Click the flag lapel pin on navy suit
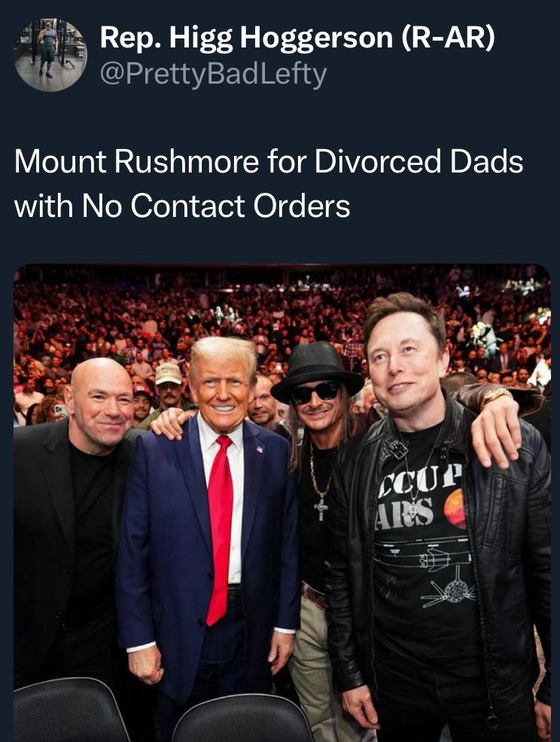 point(260,449)
